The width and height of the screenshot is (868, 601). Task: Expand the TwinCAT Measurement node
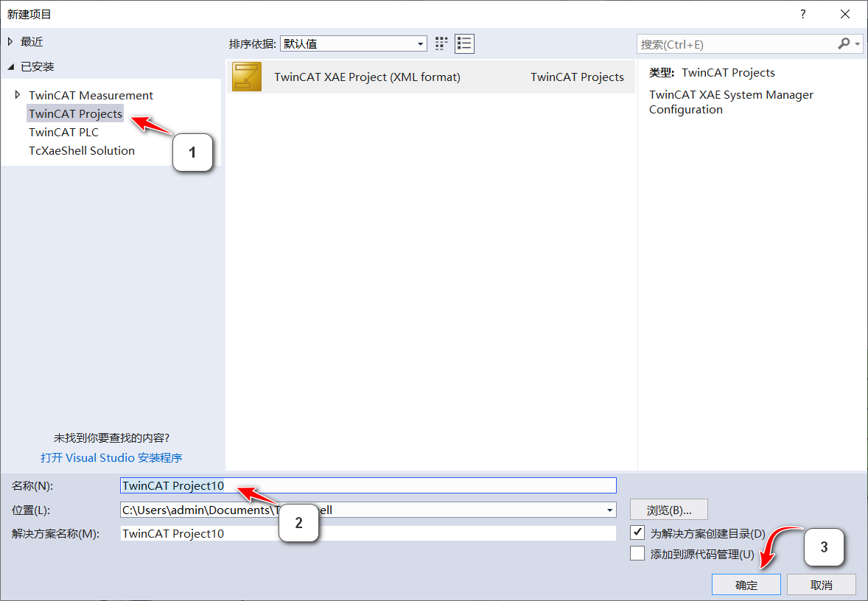pos(18,95)
